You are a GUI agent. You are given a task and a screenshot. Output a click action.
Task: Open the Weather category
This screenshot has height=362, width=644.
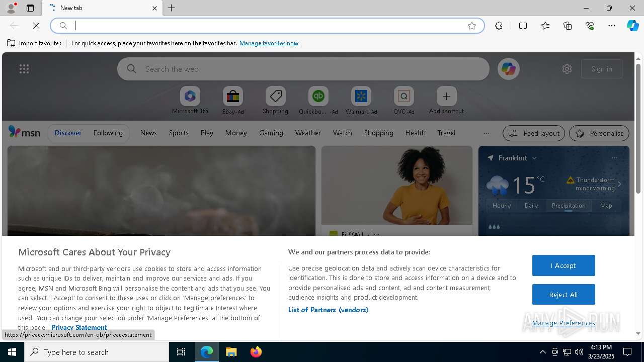pos(308,133)
